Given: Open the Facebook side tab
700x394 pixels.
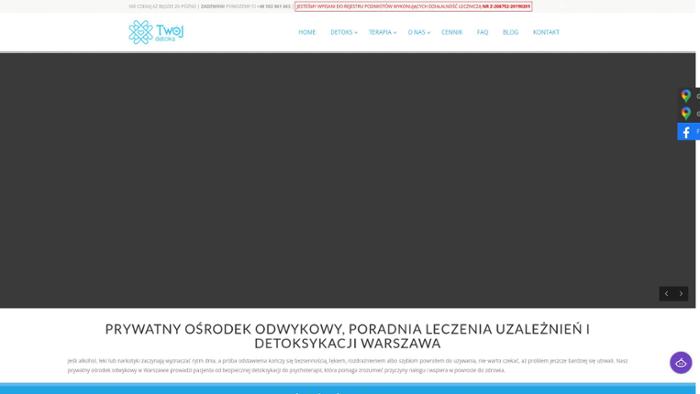Looking at the screenshot, I should 688,132.
